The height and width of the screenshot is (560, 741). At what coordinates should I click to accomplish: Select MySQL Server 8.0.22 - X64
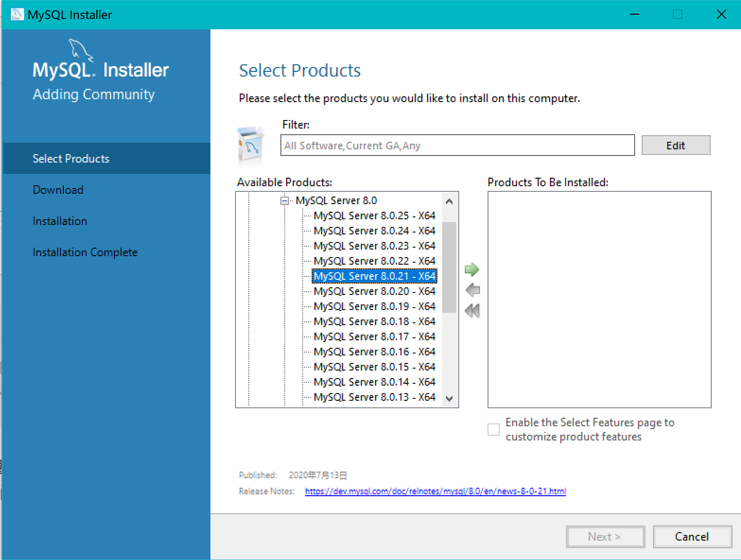375,261
